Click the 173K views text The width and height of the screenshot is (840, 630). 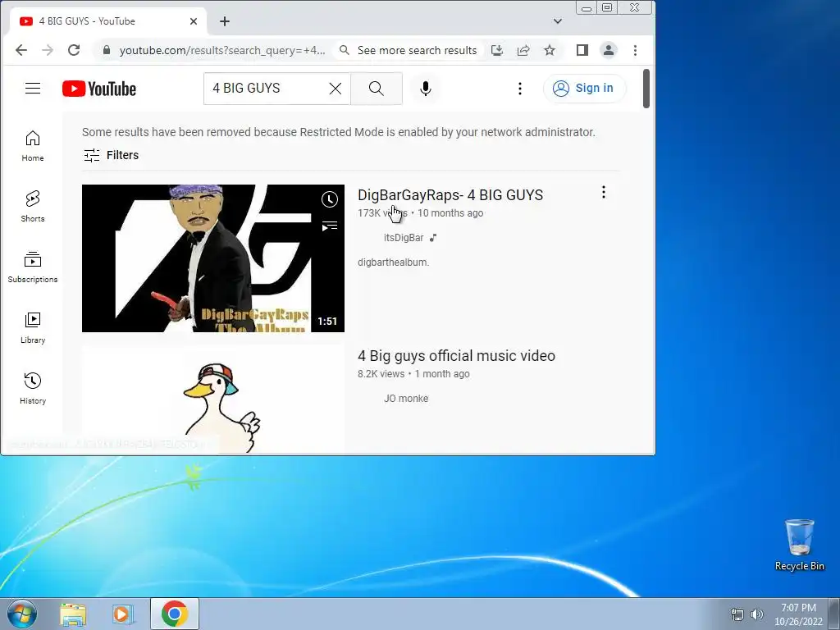coord(382,212)
